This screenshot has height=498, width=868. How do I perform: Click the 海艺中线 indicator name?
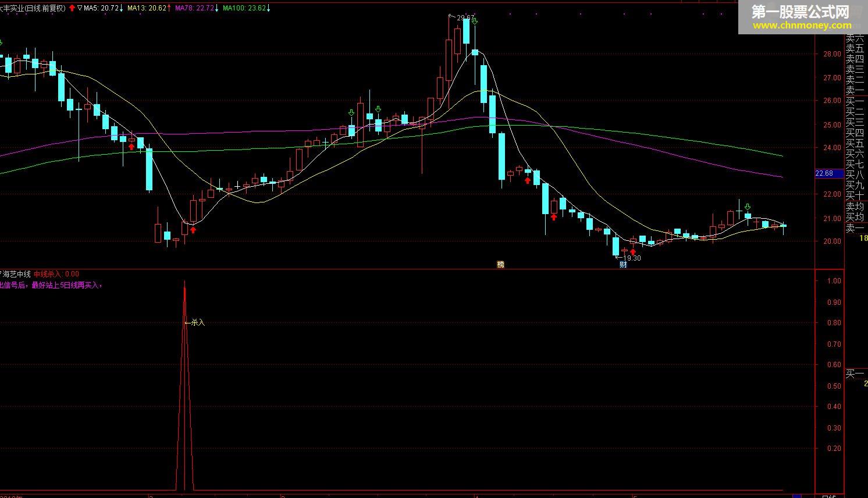(x=16, y=274)
